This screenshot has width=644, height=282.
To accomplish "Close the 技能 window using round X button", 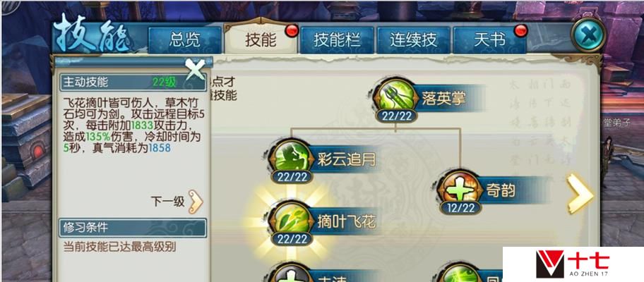I will 588,36.
